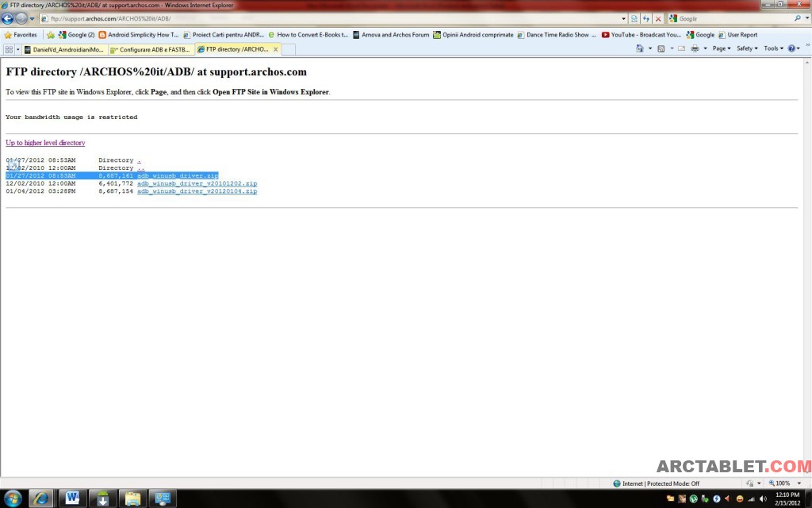The image size is (812, 508).
Task: Open Microsoft Word from the taskbar
Action: [72, 498]
